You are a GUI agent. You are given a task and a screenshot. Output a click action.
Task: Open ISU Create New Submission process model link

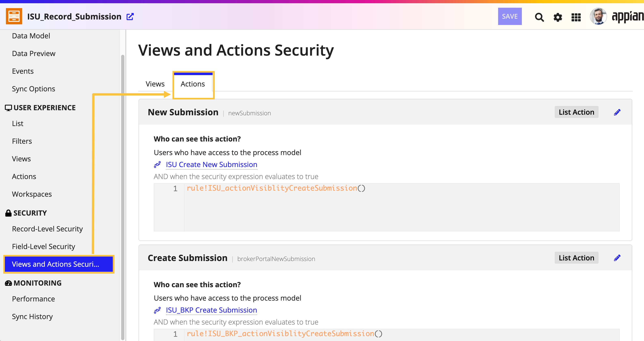[x=211, y=165]
